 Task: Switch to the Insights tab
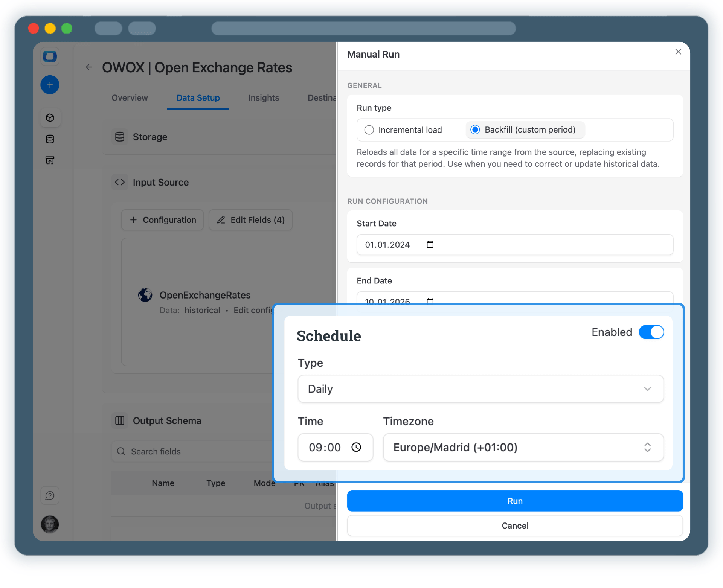(263, 98)
